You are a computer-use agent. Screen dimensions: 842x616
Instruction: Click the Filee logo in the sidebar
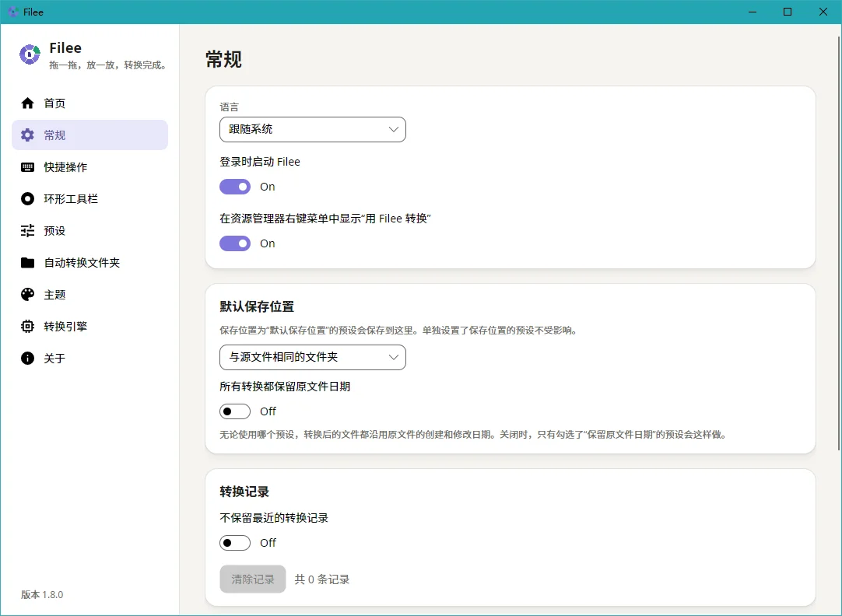click(30, 54)
